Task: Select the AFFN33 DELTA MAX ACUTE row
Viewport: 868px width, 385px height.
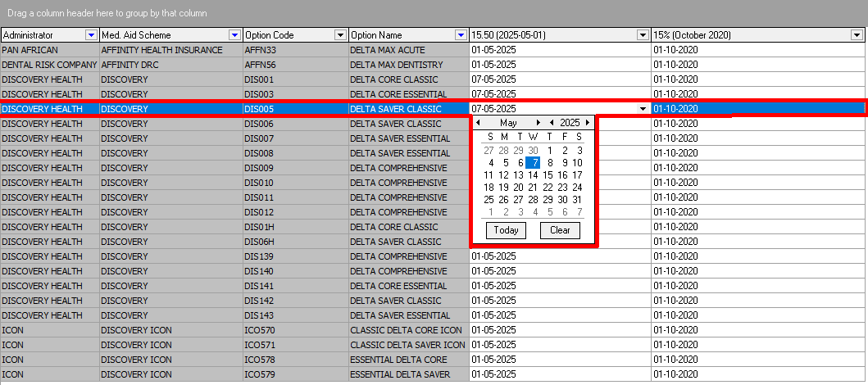Action: [x=433, y=50]
